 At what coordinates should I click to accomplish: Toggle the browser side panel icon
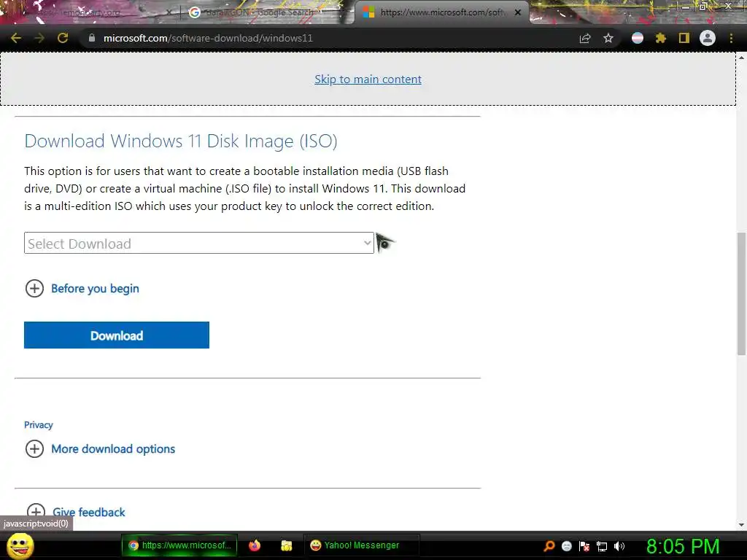point(684,38)
